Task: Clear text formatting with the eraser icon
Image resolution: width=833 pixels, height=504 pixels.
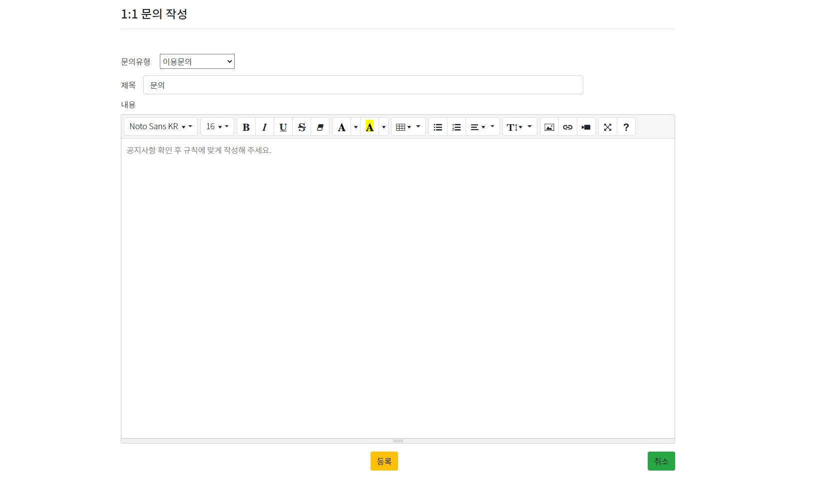Action: coord(320,127)
